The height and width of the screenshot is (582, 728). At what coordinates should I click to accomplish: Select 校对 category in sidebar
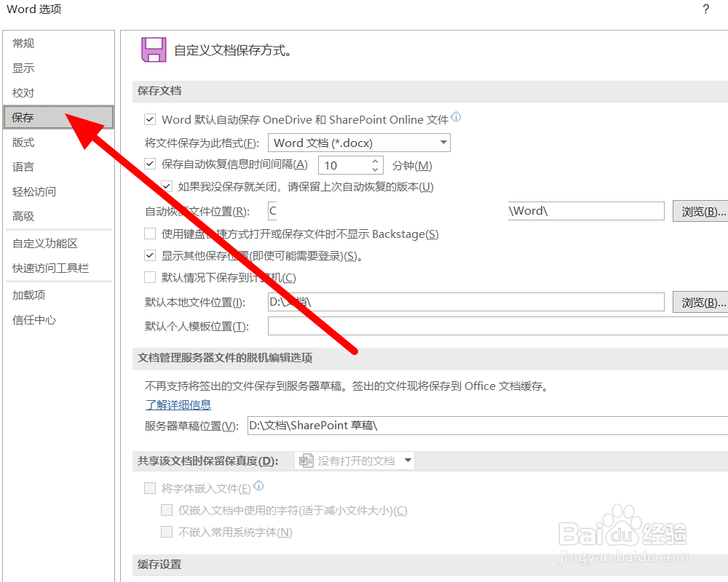pos(58,92)
